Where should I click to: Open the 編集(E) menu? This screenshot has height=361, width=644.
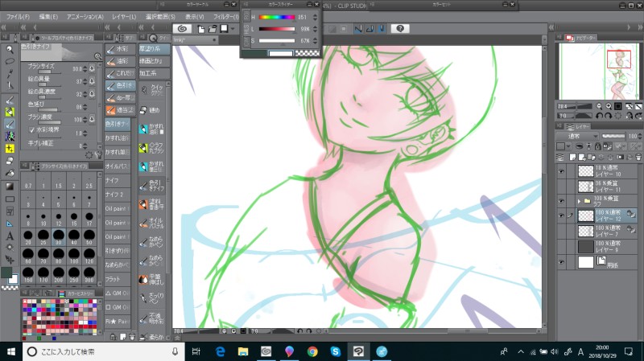(x=48, y=17)
